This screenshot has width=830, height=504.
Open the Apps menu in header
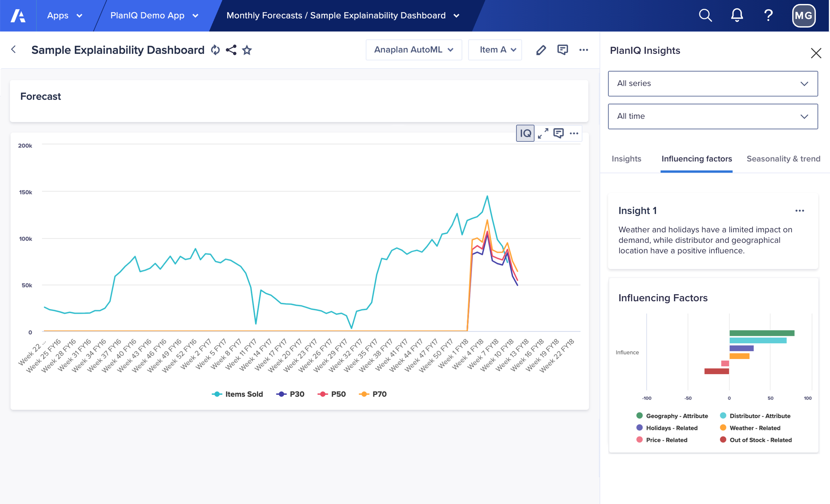64,16
